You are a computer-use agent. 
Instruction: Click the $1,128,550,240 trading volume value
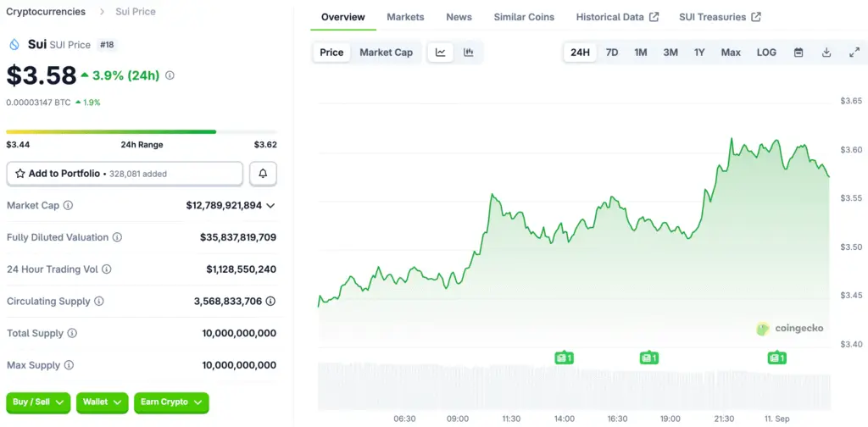[242, 269]
